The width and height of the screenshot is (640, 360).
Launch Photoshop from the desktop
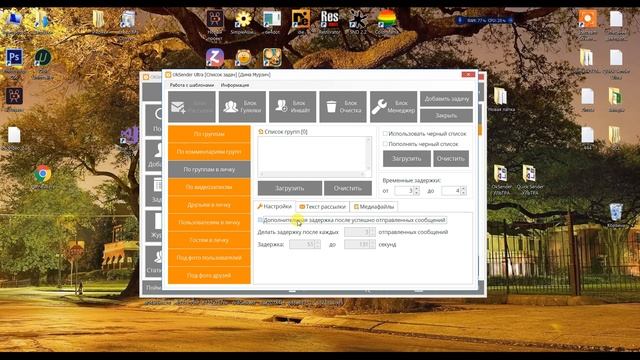[x=14, y=58]
